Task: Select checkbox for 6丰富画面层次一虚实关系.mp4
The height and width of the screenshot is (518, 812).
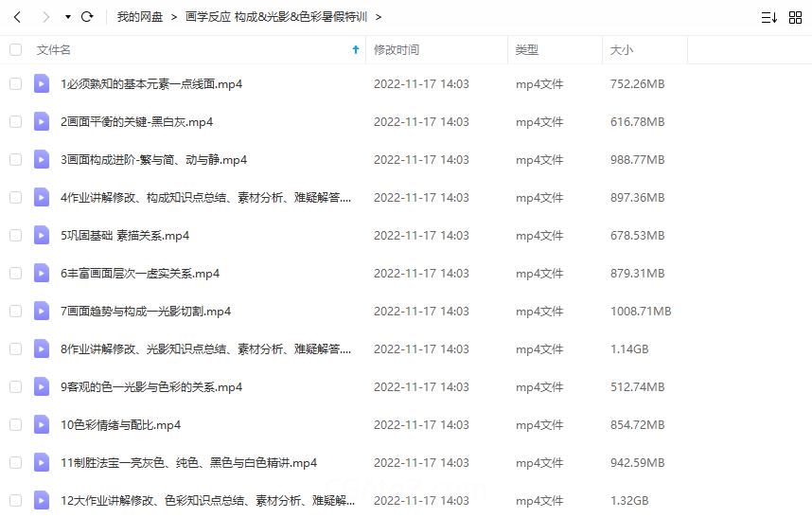Action: click(15, 273)
